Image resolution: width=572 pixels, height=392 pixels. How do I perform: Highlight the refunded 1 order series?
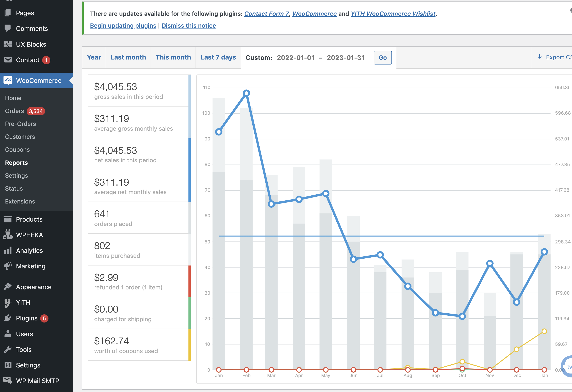point(139,281)
